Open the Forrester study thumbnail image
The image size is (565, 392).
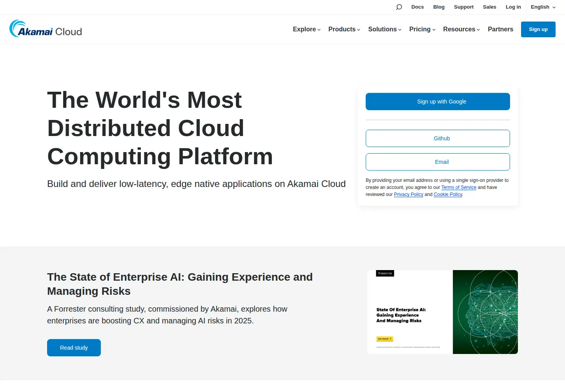[443, 312]
